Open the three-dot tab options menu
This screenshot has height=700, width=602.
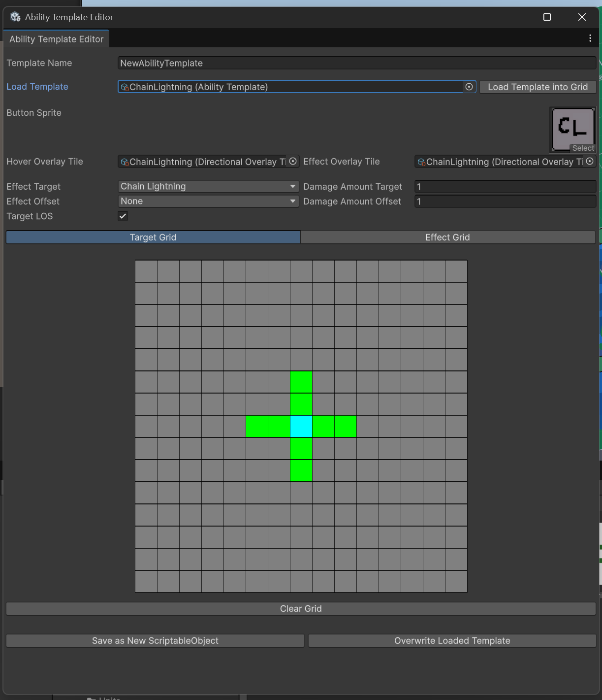(x=590, y=38)
